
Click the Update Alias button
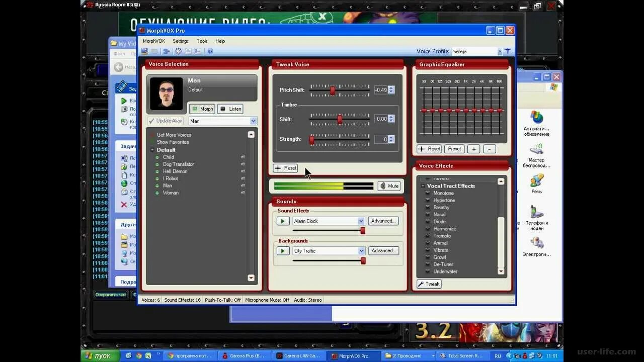pos(166,121)
